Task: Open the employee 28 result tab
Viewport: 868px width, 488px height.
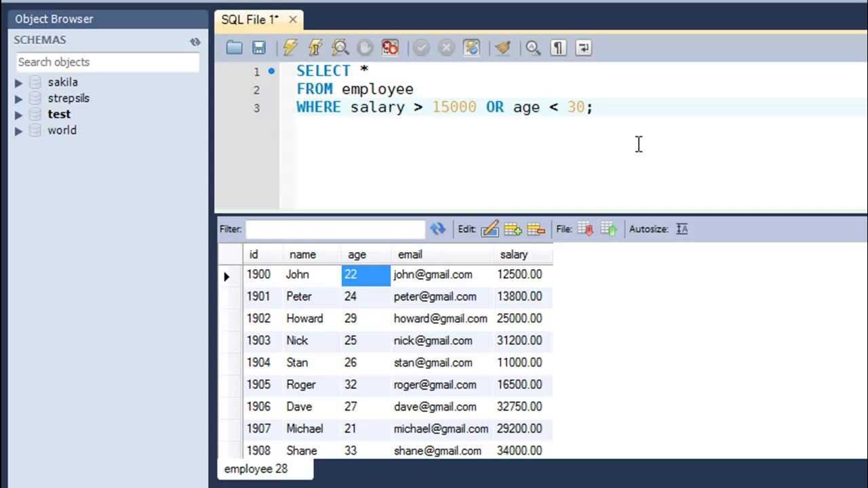Action: coord(265,469)
